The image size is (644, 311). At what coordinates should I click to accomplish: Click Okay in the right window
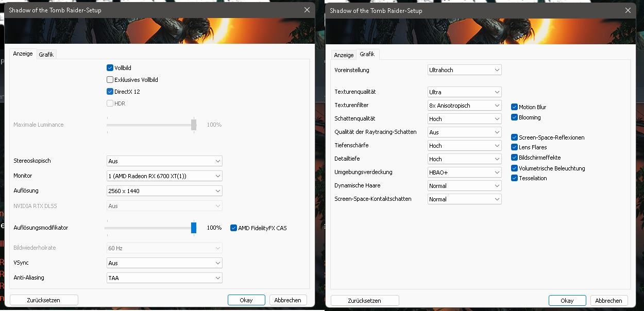(x=567, y=301)
